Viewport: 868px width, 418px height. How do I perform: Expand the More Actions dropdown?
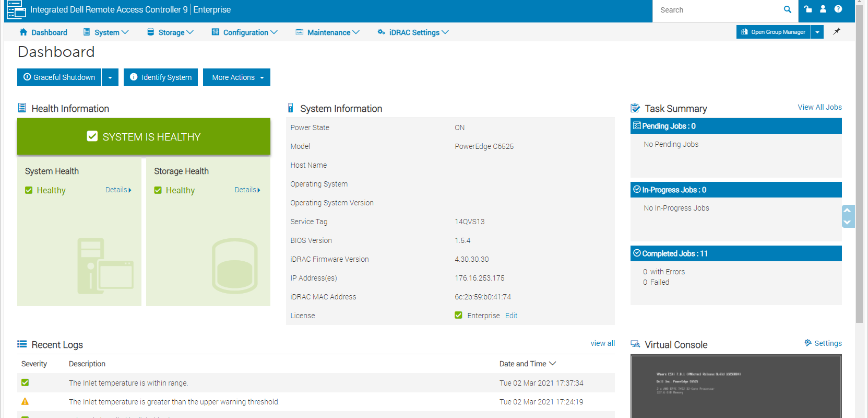pyautogui.click(x=236, y=77)
